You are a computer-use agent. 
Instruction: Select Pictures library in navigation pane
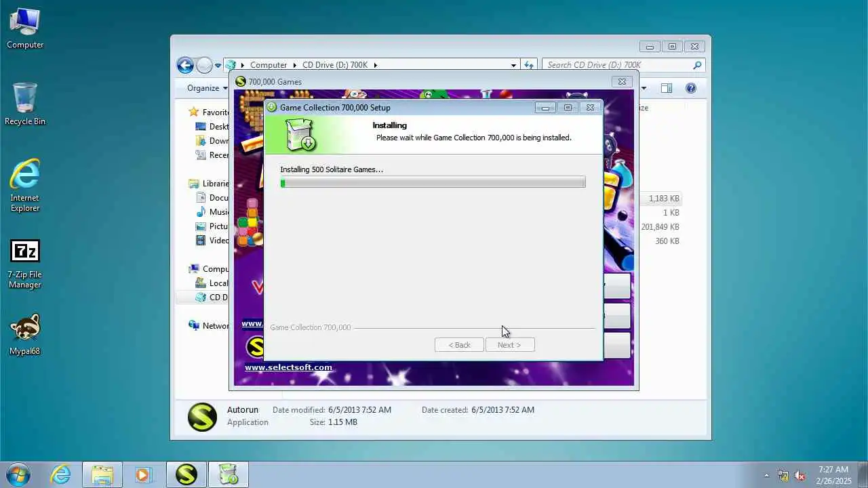212,226
